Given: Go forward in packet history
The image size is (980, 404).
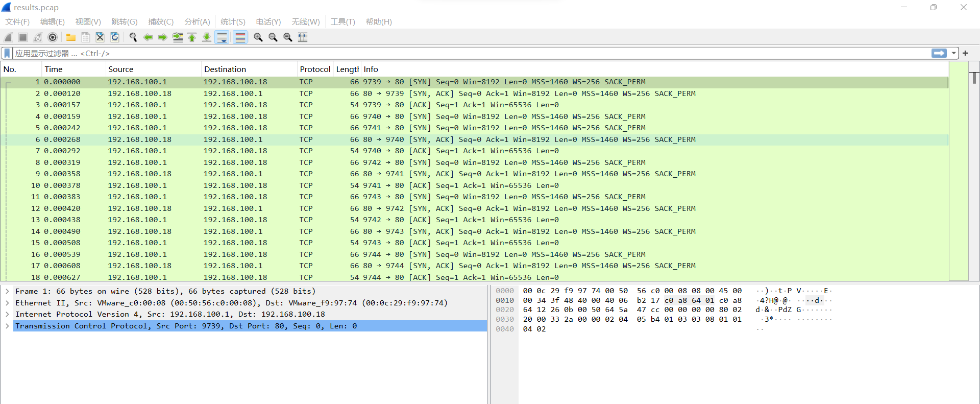Looking at the screenshot, I should coord(162,37).
